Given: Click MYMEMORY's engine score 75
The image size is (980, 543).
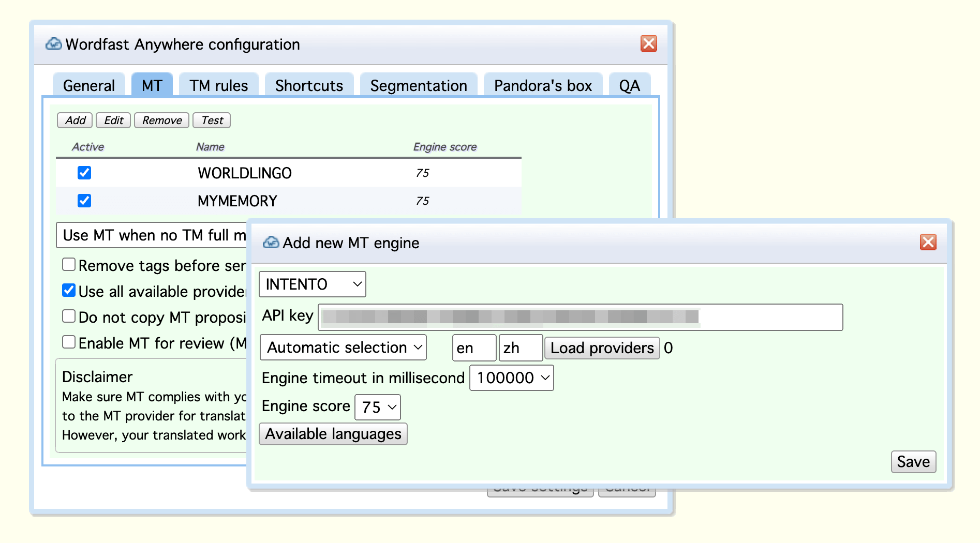Looking at the screenshot, I should coord(423,201).
